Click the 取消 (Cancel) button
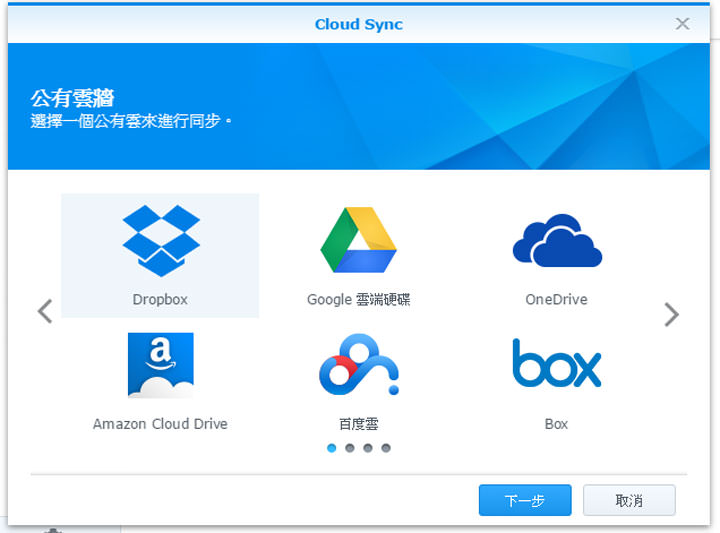 [x=629, y=500]
